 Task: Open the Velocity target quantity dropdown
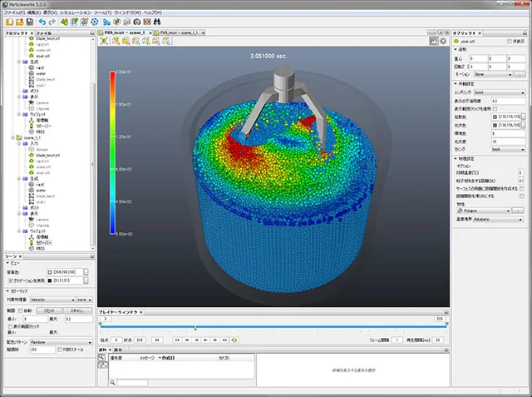point(52,300)
